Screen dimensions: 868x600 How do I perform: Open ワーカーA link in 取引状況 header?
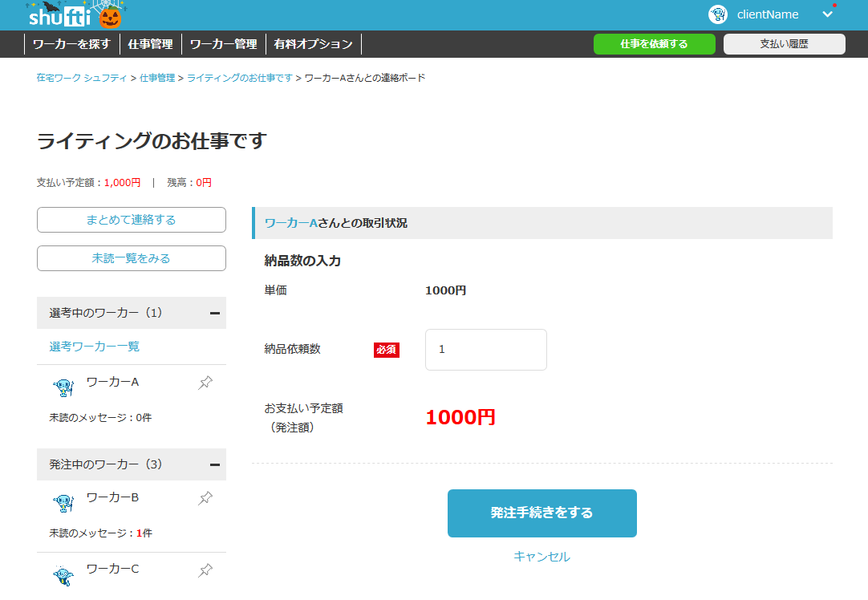click(x=290, y=223)
